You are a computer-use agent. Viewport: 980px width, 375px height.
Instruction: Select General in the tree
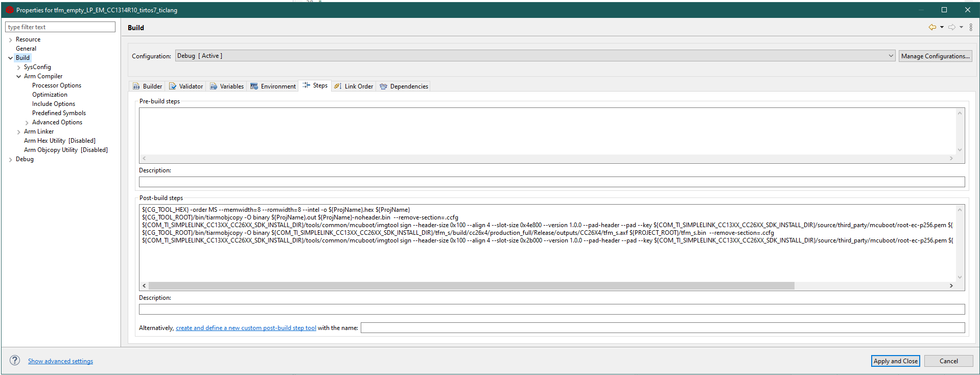[x=26, y=49]
